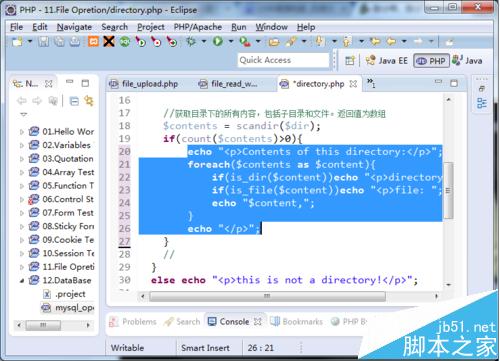Open the Search view tab
This screenshot has height=361, width=500.
coord(182,322)
